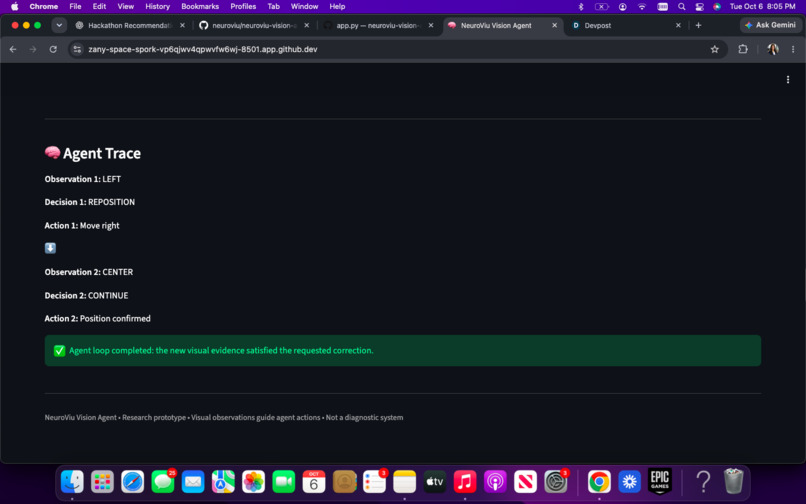806x504 pixels.
Task: Open Safari from the Dock
Action: click(x=133, y=482)
